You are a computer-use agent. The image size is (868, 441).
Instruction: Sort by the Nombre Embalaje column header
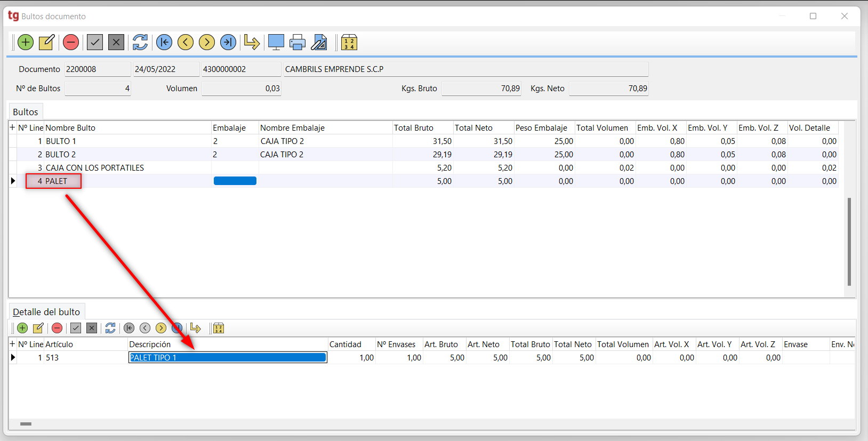click(325, 128)
